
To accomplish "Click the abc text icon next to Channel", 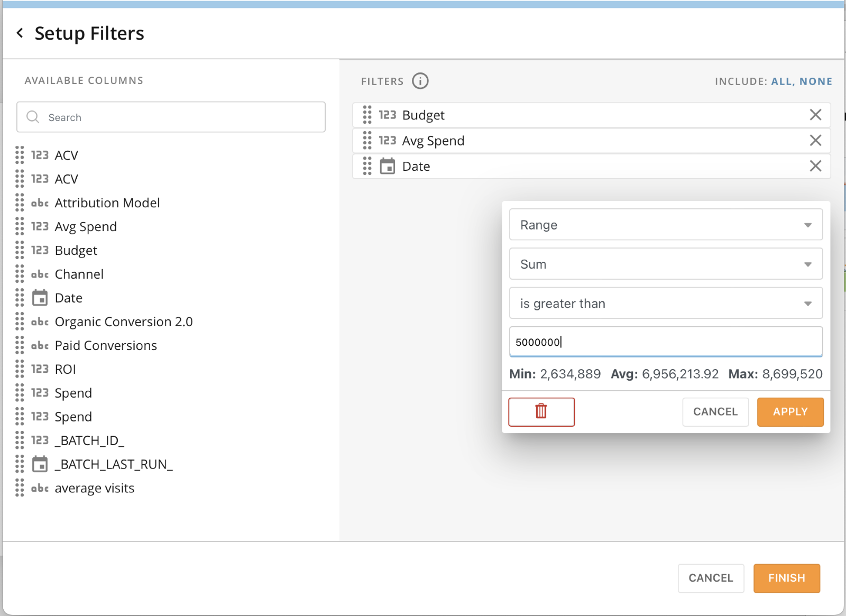I will pyautogui.click(x=40, y=274).
